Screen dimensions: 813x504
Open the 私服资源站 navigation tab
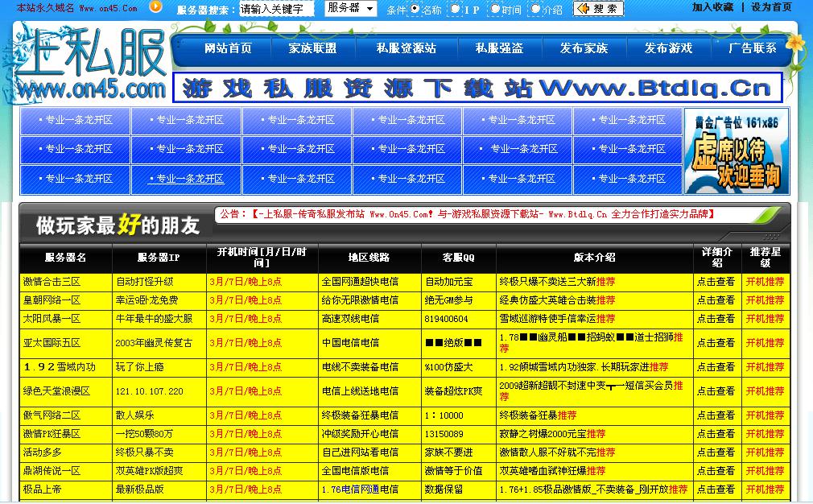(x=406, y=48)
